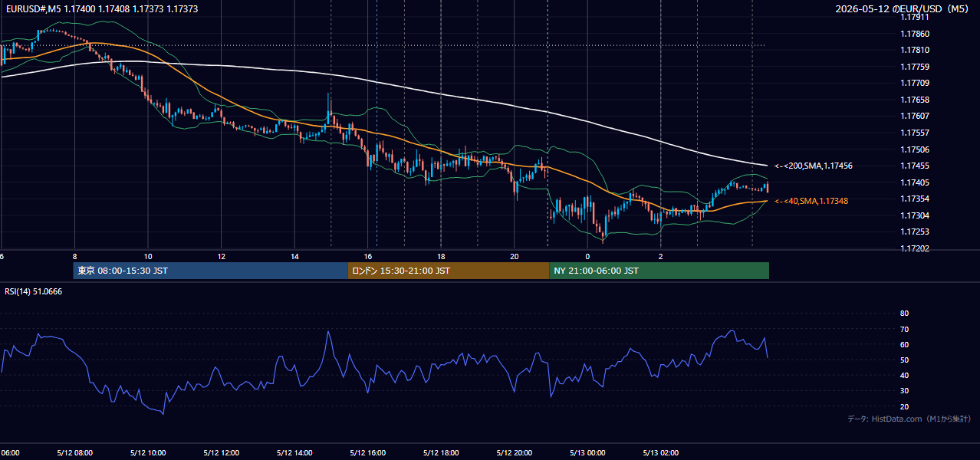Click the 5/13 00:00 time axis label
Image resolution: width=980 pixels, height=460 pixels.
pos(587,452)
